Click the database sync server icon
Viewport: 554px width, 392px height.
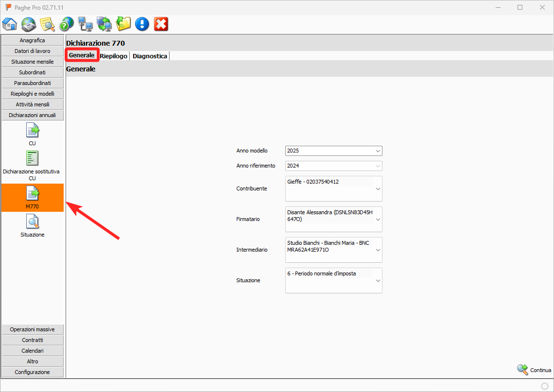coord(104,24)
